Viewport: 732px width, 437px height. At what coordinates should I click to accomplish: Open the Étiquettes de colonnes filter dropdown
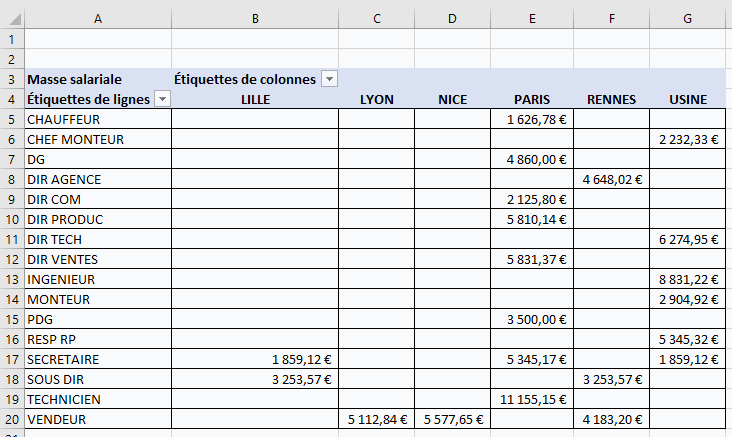click(329, 79)
